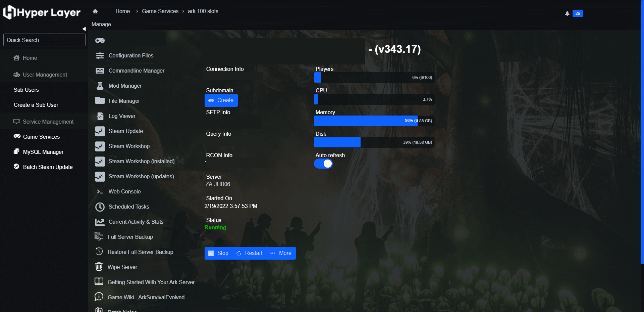This screenshot has height=312, width=644.
Task: Click the Manage heading
Action: 101,24
